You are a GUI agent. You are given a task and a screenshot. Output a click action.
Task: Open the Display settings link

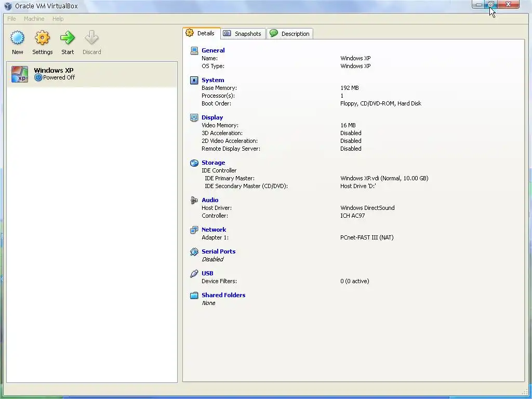tap(212, 117)
